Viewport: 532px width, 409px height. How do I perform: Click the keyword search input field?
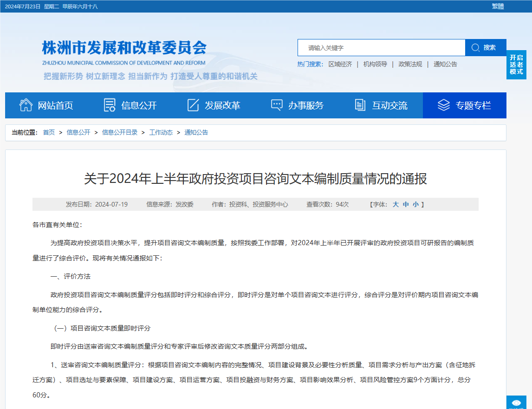(x=381, y=47)
